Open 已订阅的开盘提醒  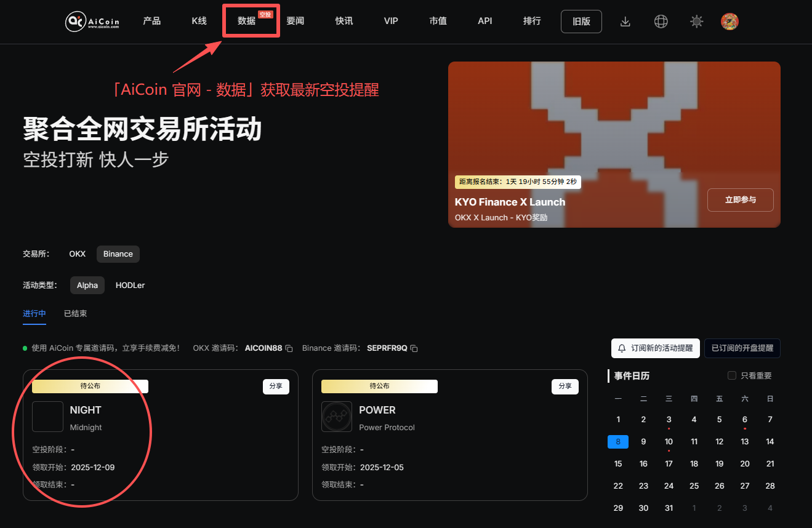tap(742, 348)
